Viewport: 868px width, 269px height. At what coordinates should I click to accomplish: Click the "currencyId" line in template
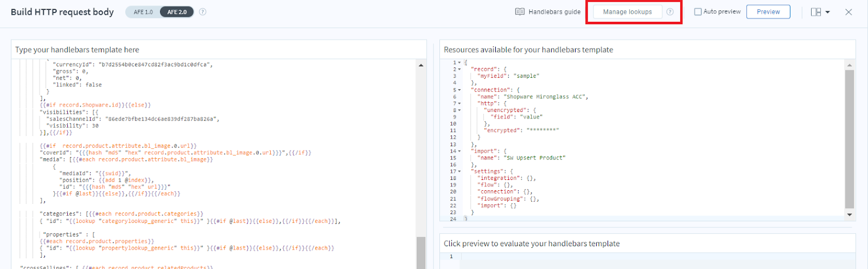(133, 64)
